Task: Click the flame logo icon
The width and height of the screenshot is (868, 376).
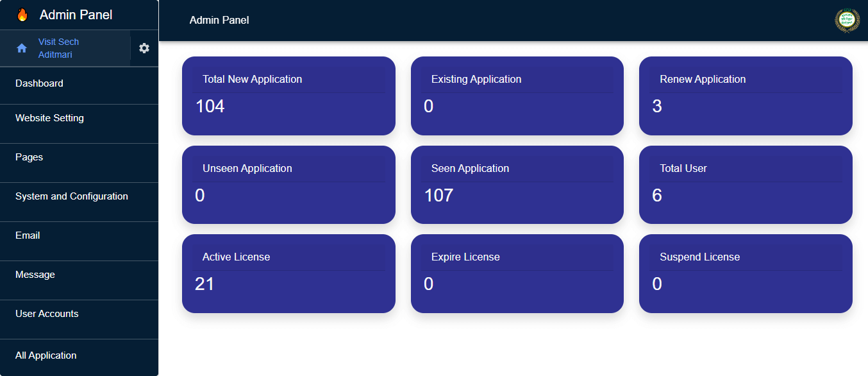Action: [22, 15]
